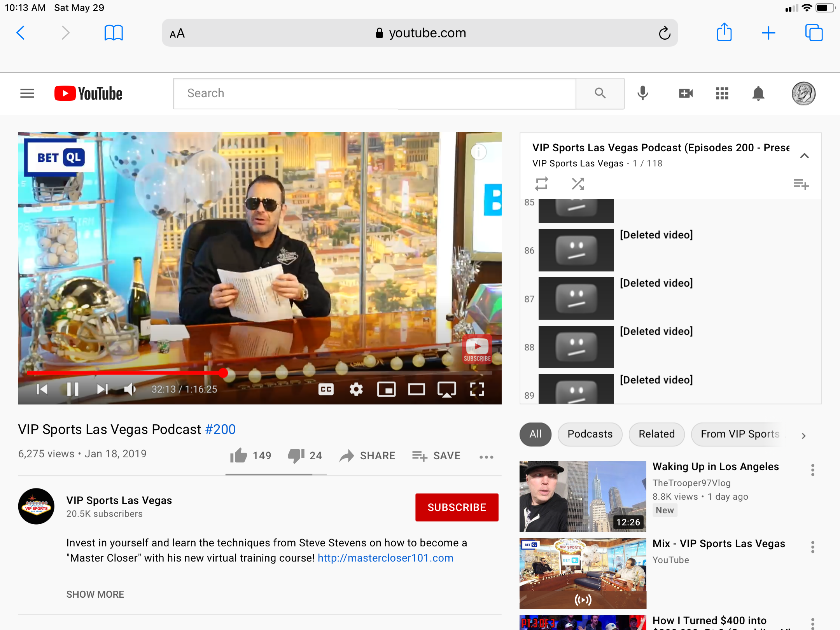Select the Related filter chip
The image size is (840, 630).
(x=657, y=434)
